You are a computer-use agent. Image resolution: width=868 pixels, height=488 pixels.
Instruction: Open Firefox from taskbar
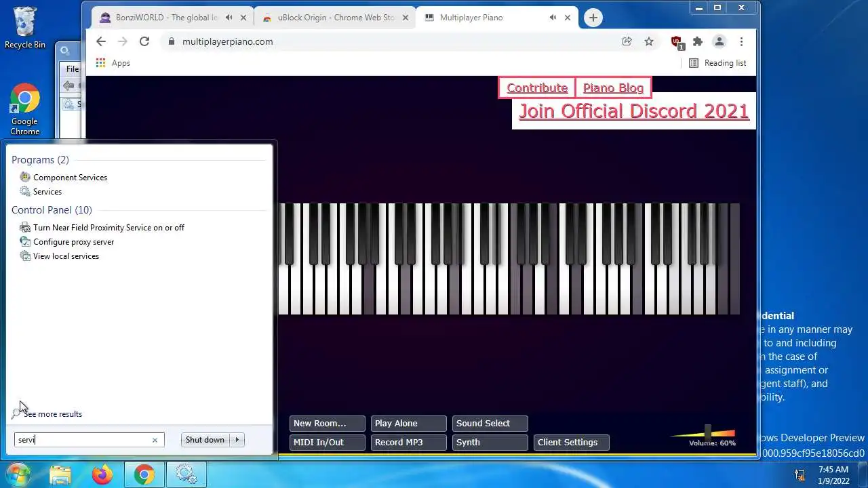(102, 474)
